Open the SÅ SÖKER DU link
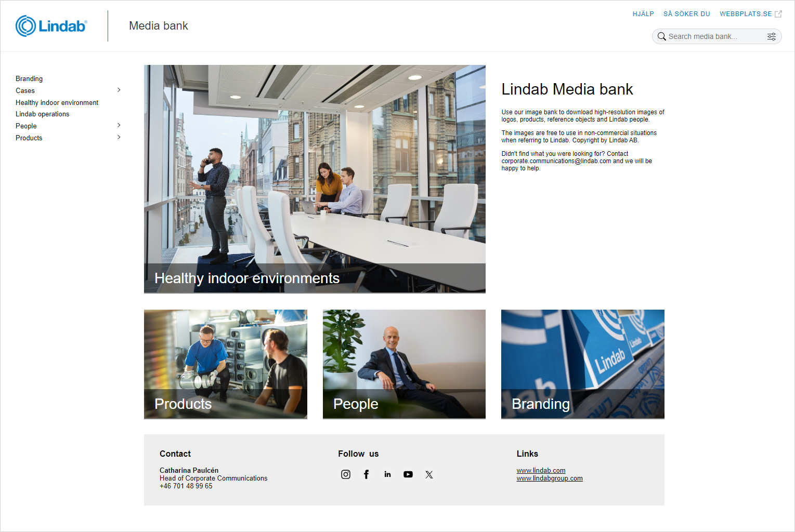 686,14
